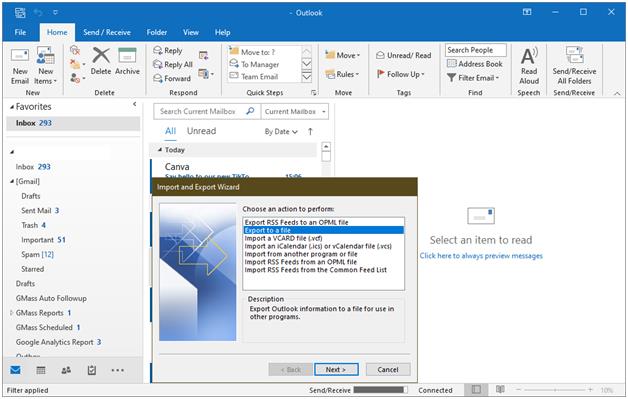The width and height of the screenshot is (628, 399).
Task: Open Address Book
Action: pyautogui.click(x=475, y=64)
